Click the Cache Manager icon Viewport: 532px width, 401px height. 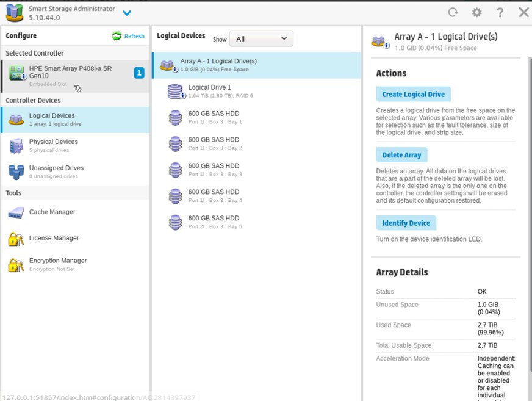click(x=16, y=212)
